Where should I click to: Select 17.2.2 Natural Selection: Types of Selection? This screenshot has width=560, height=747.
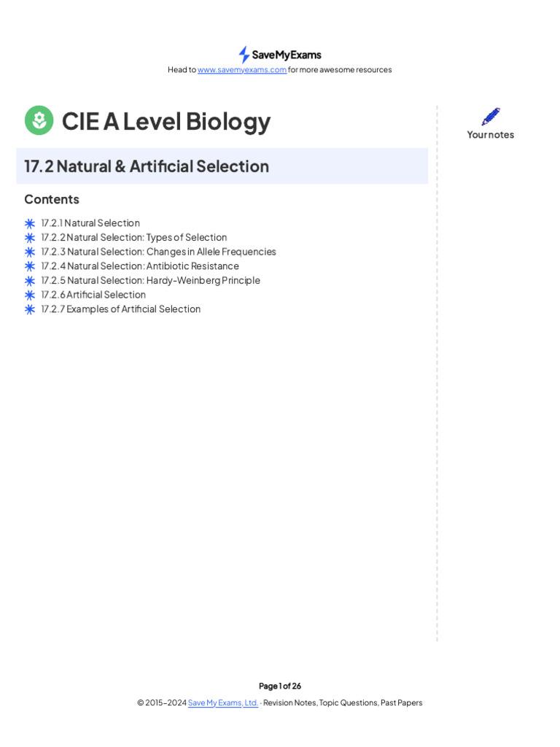134,237
